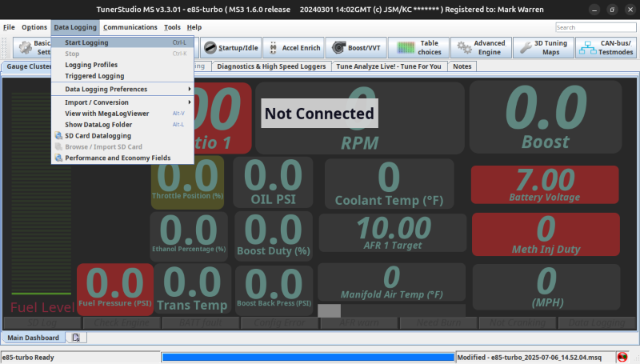Image resolution: width=640 pixels, height=364 pixels.
Task: Choose Triggered Logging
Action: click(x=122, y=76)
